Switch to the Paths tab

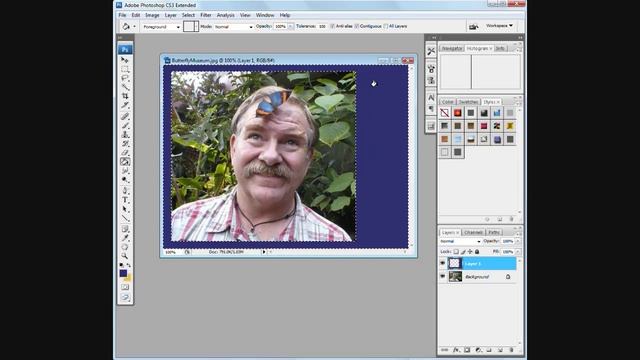pyautogui.click(x=494, y=232)
